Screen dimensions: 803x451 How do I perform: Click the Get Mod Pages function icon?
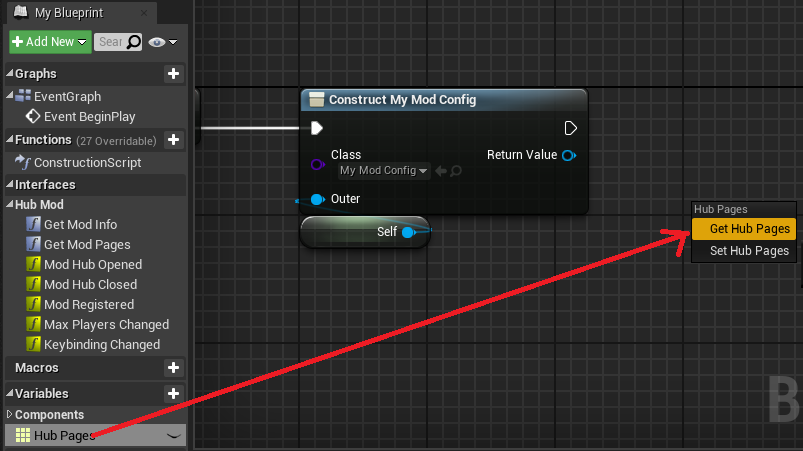(33, 244)
